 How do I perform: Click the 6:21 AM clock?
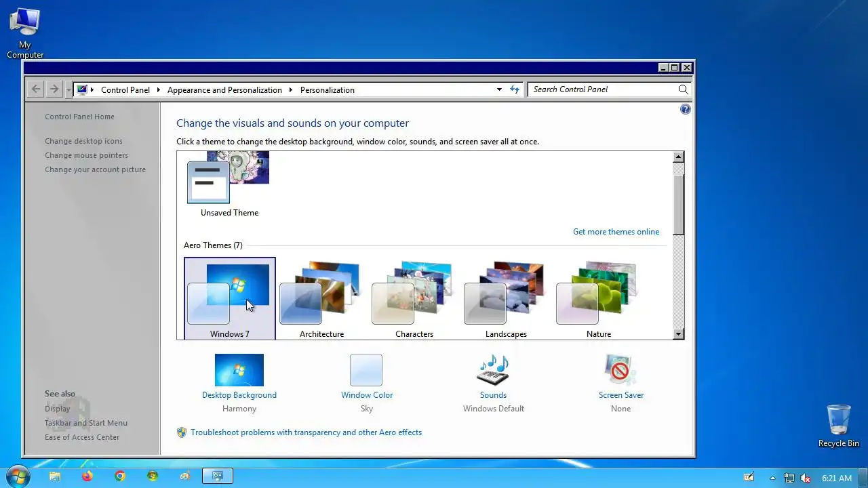(836, 478)
